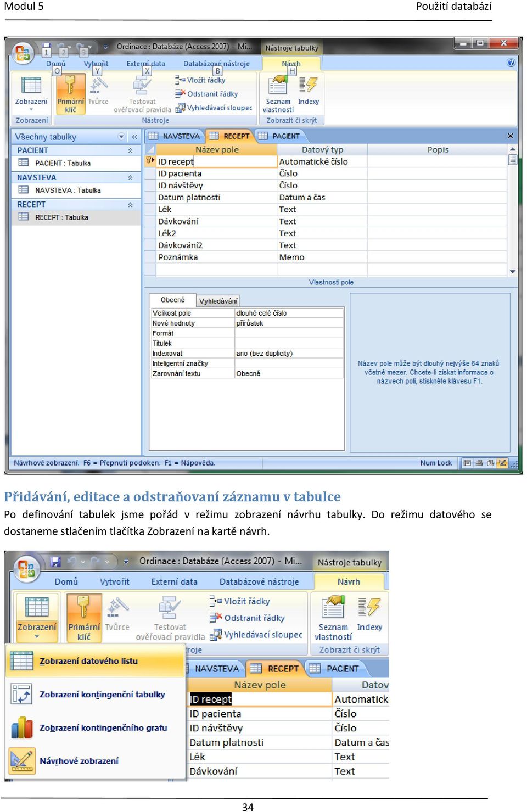Viewport: 527px width, 812px height.
Task: Collapse the RECEPT group in navigation pane
Action: 130,204
